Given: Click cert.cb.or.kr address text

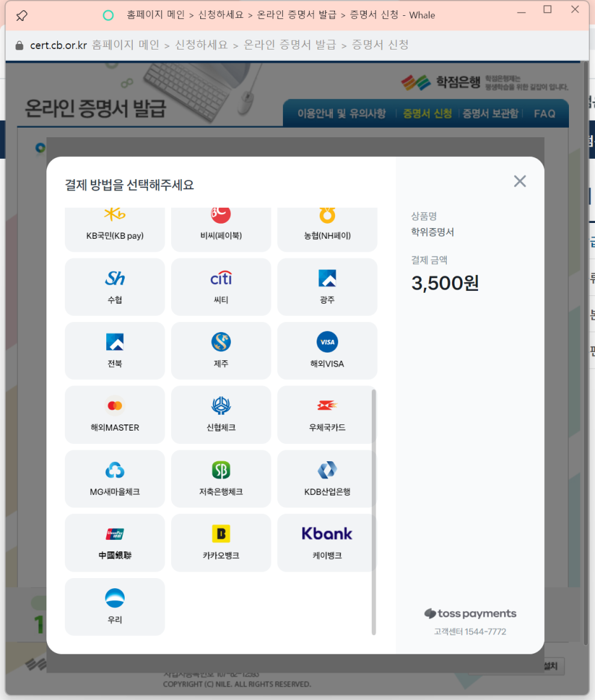Looking at the screenshot, I should [58, 45].
